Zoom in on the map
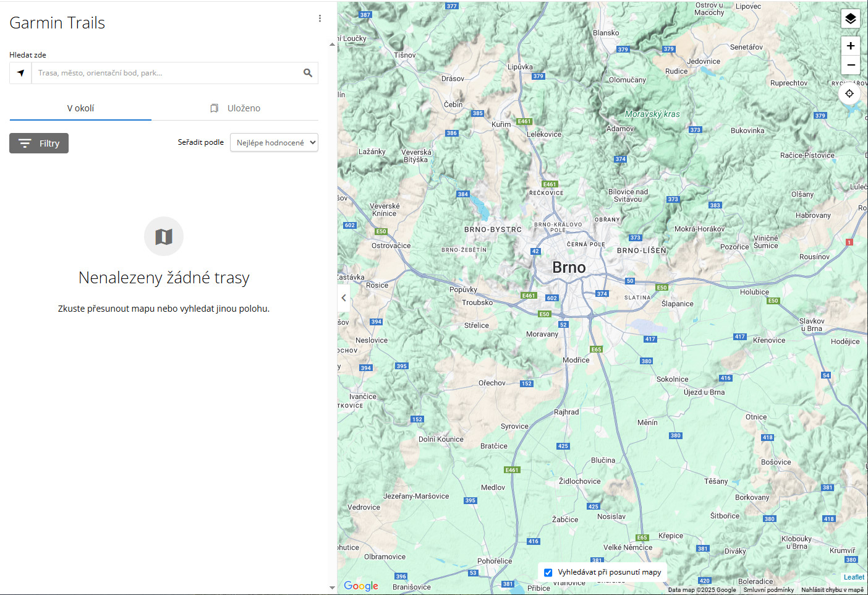This screenshot has height=595, width=868. coord(851,46)
